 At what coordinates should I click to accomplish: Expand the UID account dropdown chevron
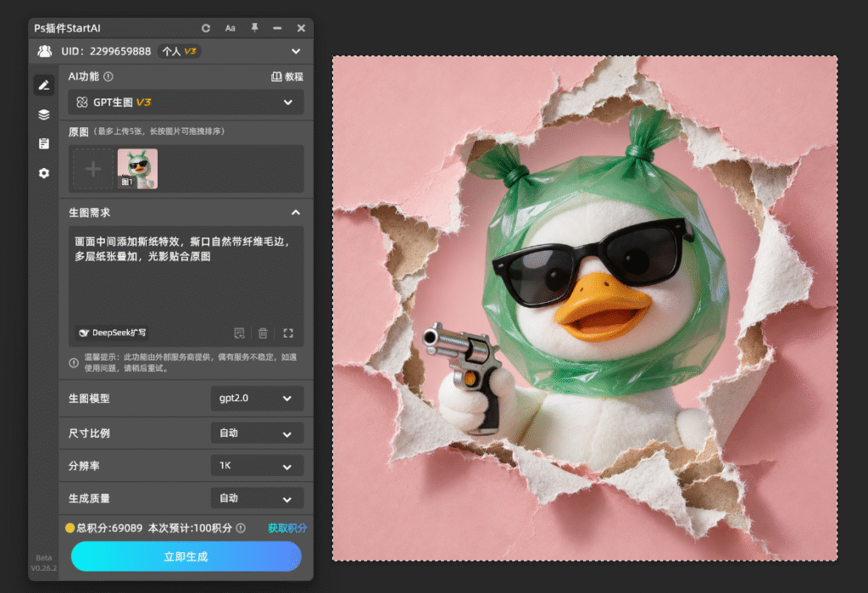coord(296,52)
